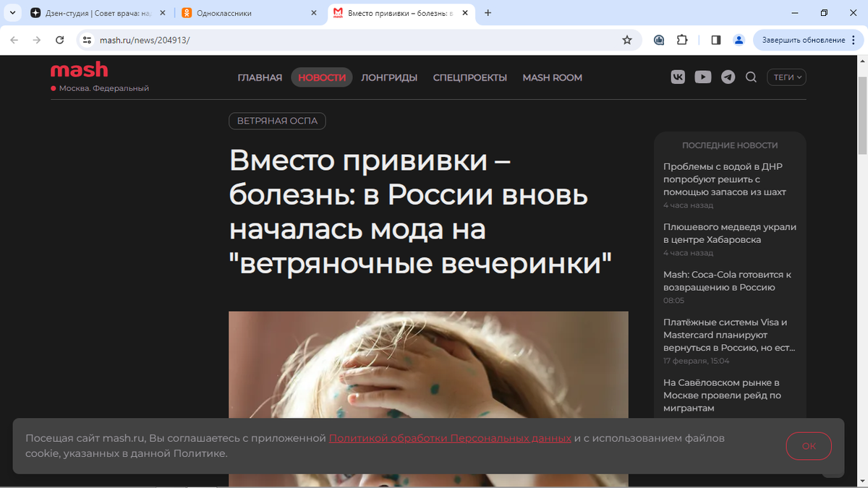This screenshot has width=868, height=488.
Task: Open the YouTube icon in header
Action: click(x=703, y=77)
